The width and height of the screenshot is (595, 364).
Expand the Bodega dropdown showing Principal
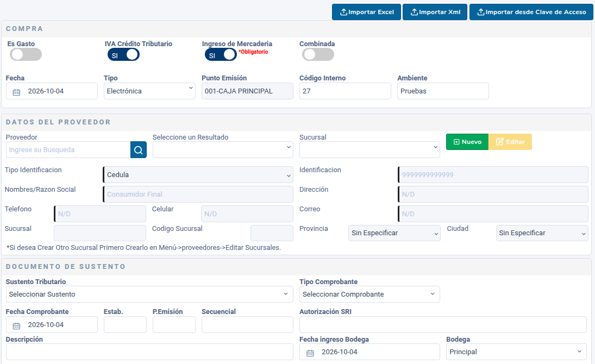pyautogui.click(x=516, y=352)
